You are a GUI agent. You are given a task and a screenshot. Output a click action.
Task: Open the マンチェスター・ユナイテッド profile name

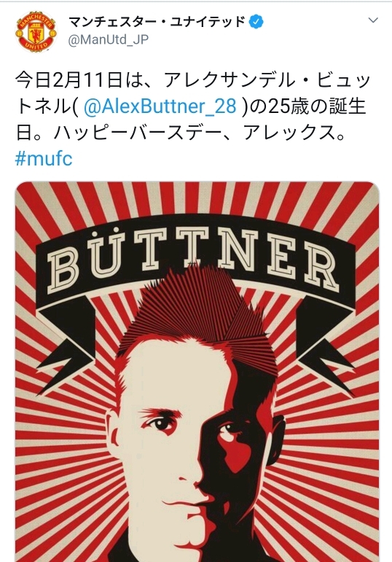(157, 22)
